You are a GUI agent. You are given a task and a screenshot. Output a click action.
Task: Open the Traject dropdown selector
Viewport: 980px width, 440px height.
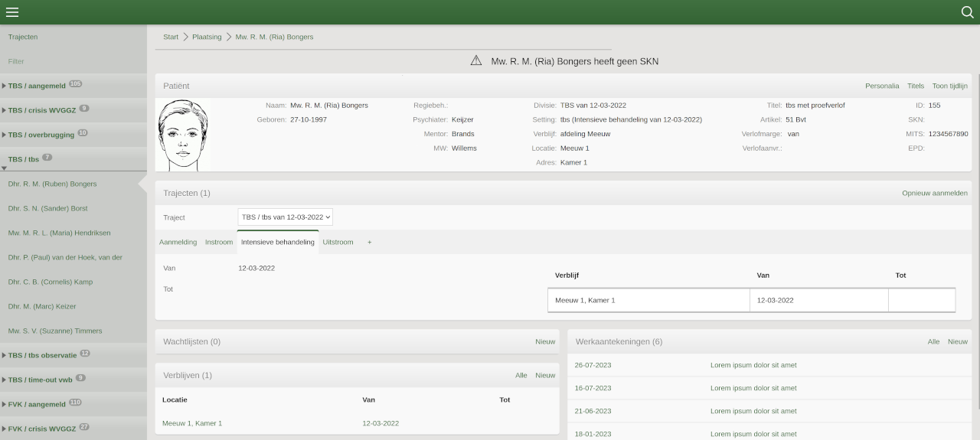tap(285, 217)
